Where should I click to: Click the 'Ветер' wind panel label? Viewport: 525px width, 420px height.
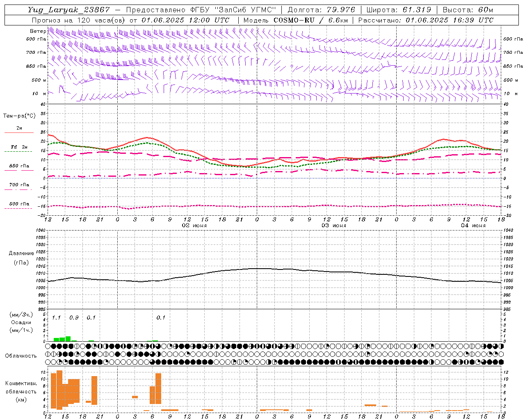tap(38, 31)
